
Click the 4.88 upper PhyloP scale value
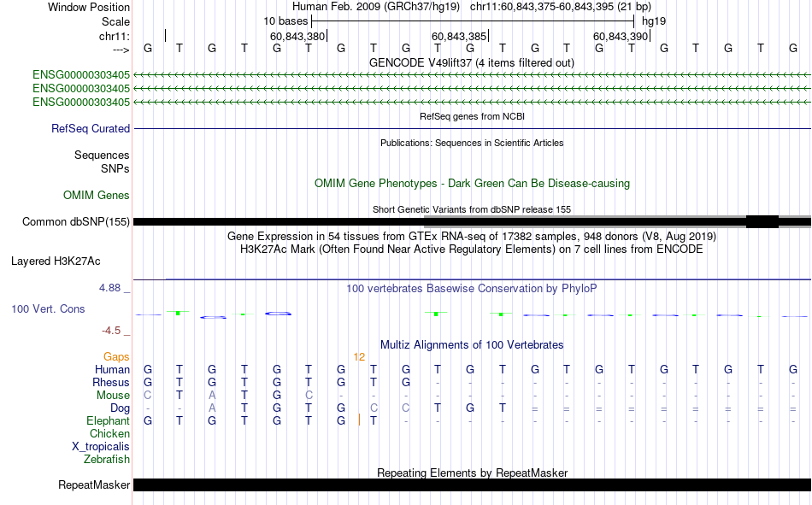click(109, 288)
